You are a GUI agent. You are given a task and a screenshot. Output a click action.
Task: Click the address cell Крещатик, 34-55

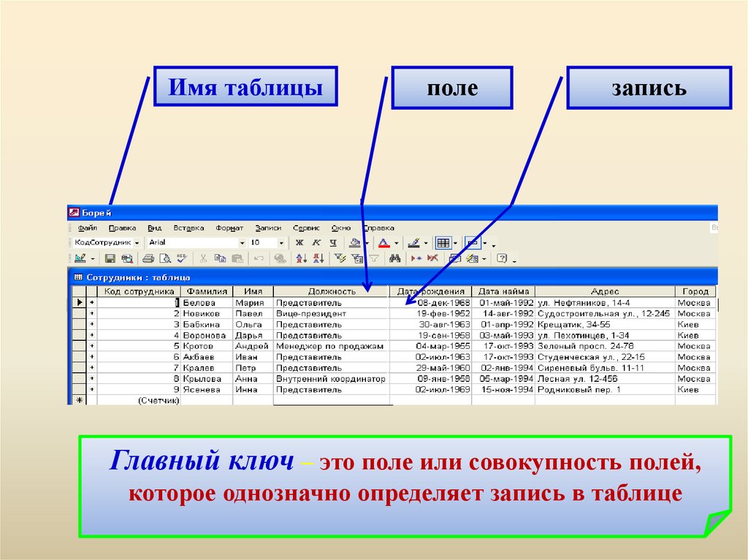coord(605,324)
